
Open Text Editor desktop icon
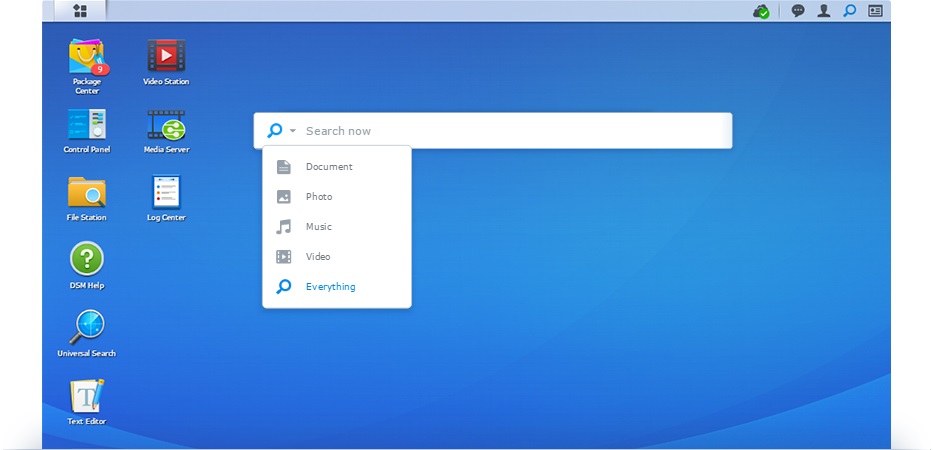point(87,395)
